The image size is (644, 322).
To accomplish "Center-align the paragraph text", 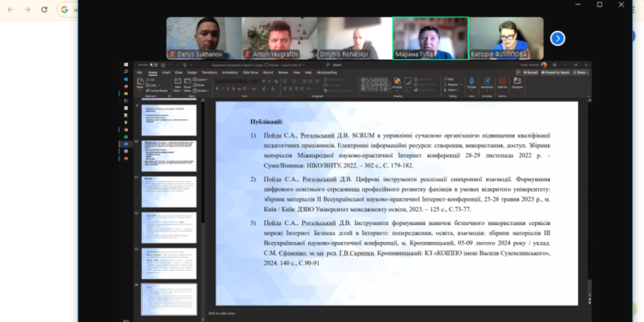I will tap(290, 88).
